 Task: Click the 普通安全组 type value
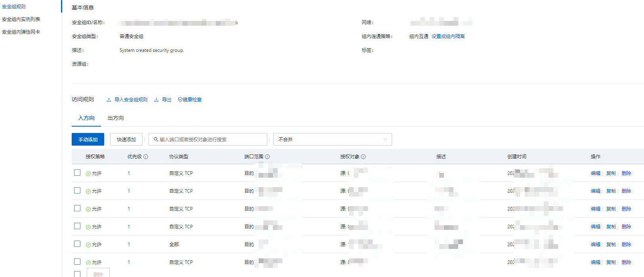(x=131, y=36)
